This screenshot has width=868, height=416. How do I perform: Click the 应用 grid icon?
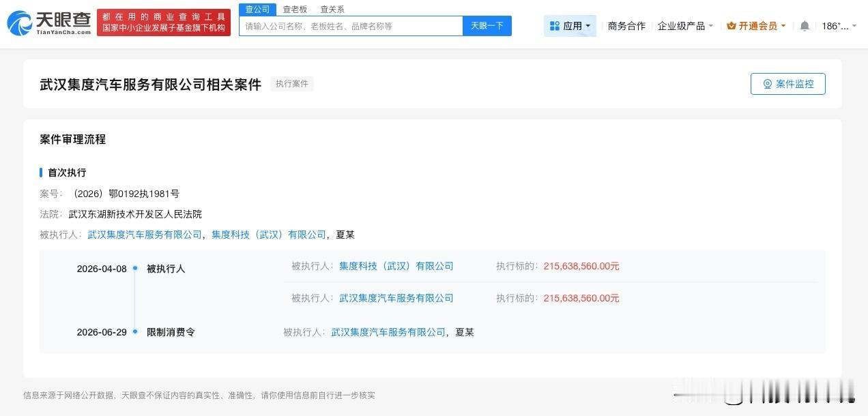coord(554,26)
